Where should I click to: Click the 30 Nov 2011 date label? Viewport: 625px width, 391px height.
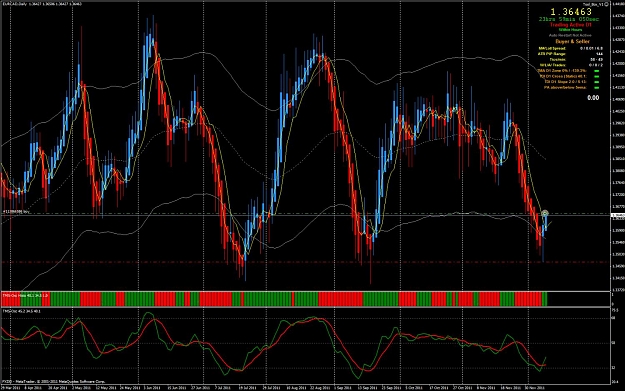point(534,387)
